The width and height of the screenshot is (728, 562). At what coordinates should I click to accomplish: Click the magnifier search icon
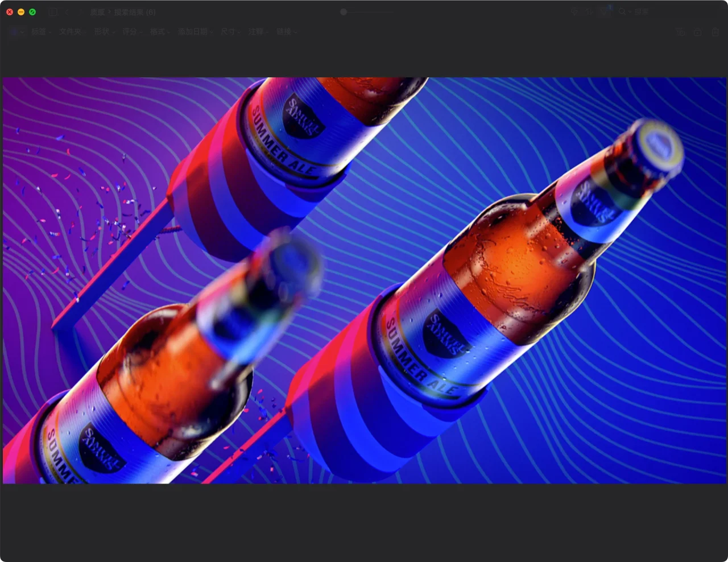[622, 11]
